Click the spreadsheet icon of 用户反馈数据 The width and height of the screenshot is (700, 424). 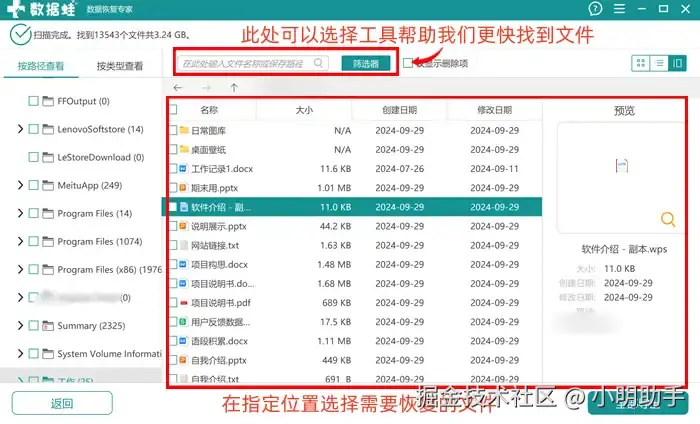[183, 322]
